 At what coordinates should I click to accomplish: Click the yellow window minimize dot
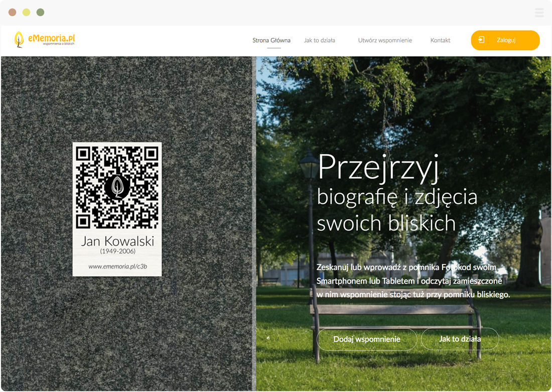pos(27,13)
